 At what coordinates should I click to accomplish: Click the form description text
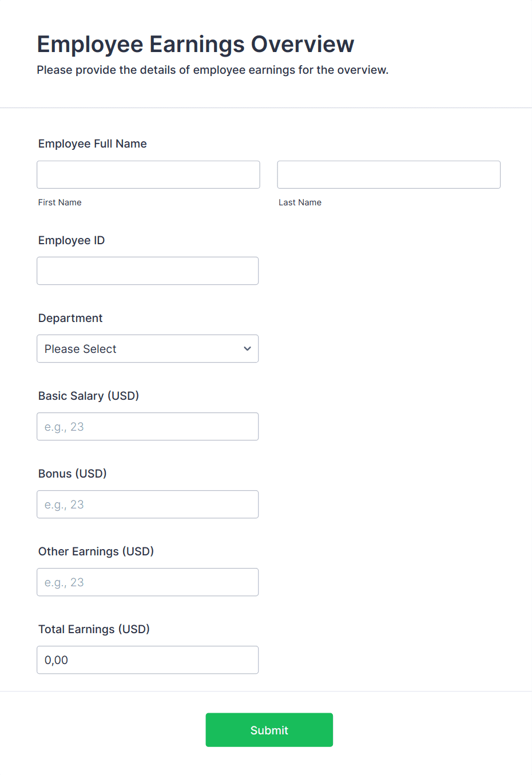click(x=212, y=70)
